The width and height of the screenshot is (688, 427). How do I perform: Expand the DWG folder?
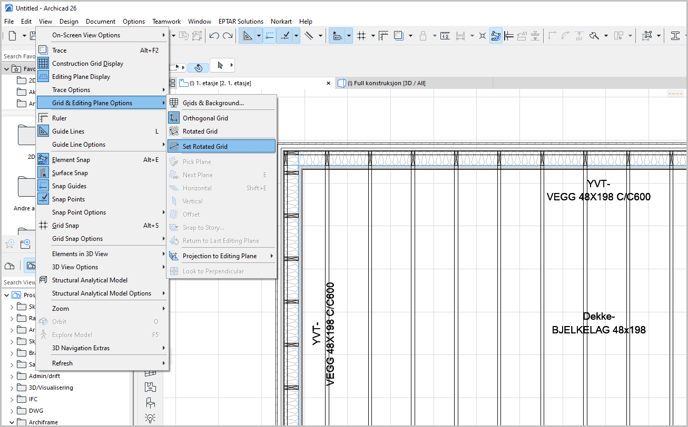point(11,411)
